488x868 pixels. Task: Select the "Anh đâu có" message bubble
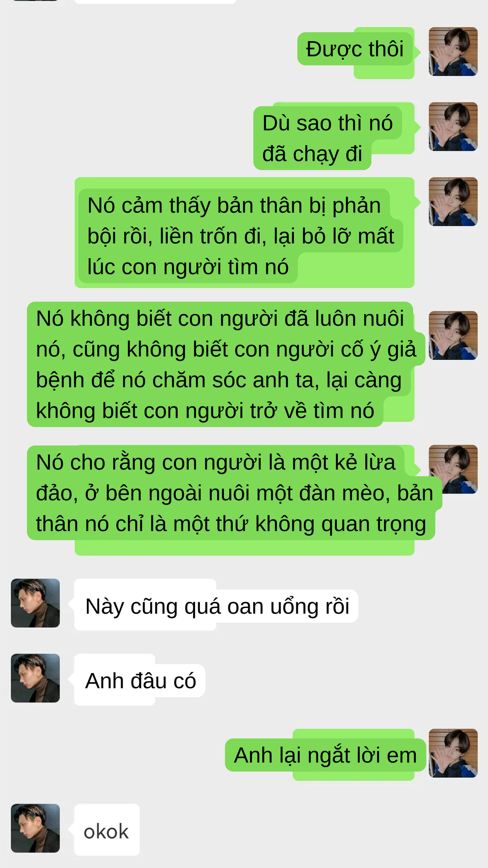(x=140, y=680)
